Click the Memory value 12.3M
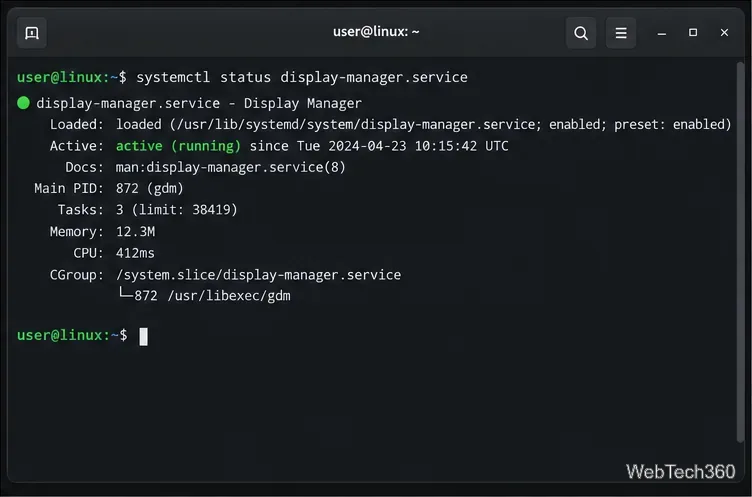Screen dimensions: 752x497 pyautogui.click(x=135, y=232)
